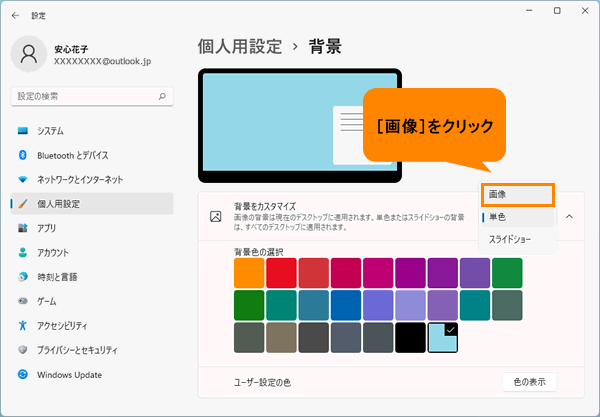Select the 単色 dropdown option
The image size is (600, 417).
[517, 217]
